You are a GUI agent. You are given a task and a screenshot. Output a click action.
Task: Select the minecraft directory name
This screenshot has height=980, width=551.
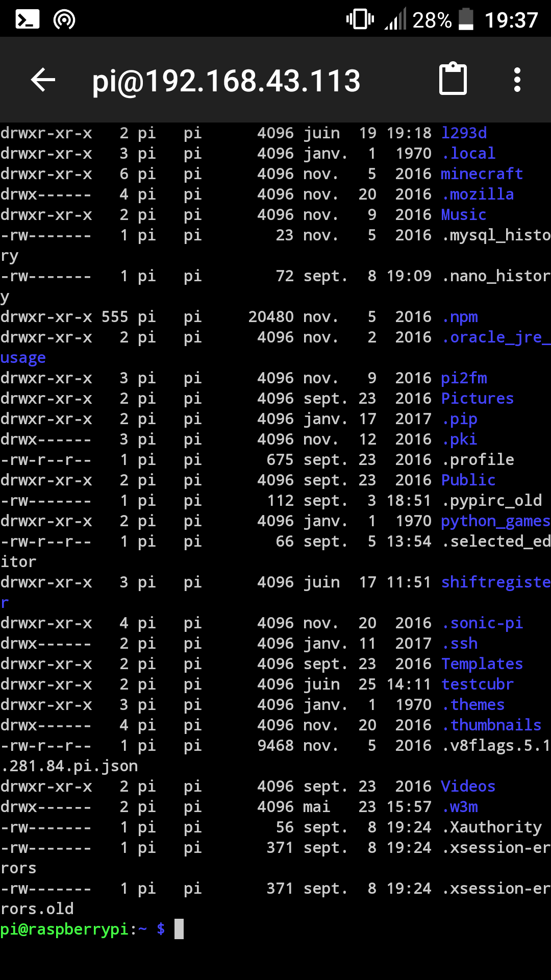482,174
